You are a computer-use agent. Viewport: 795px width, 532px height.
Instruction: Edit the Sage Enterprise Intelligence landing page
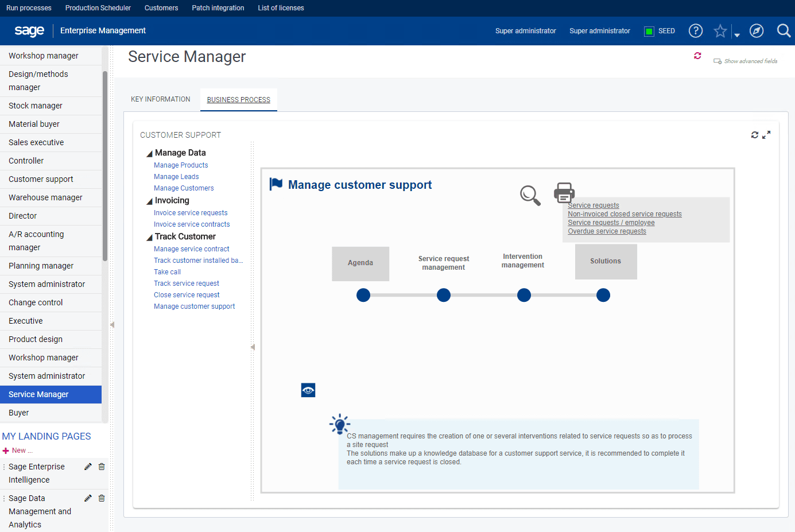[87, 467]
